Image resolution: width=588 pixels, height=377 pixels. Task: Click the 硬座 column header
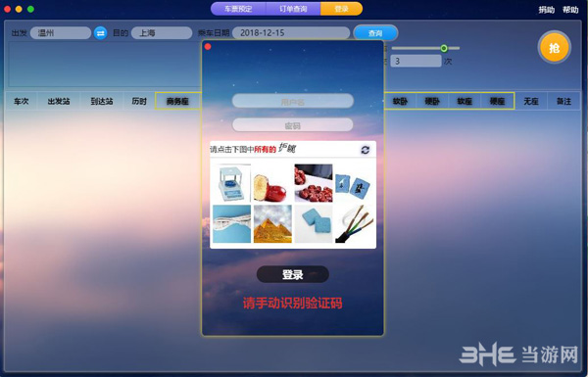pyautogui.click(x=497, y=101)
